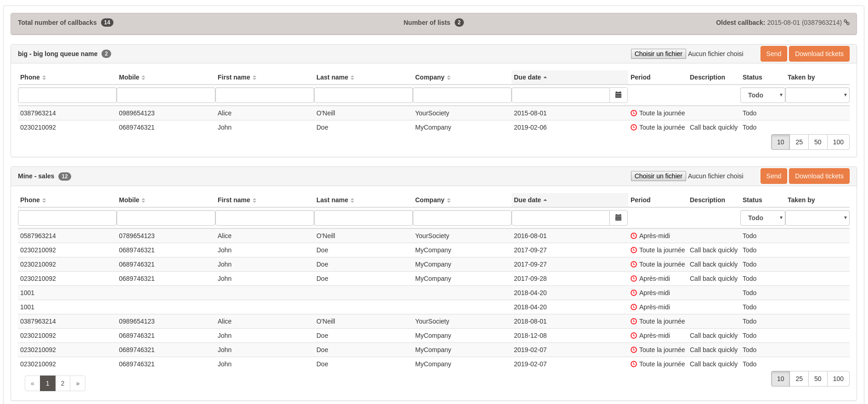This screenshot has height=404, width=868.
Task: Click clock icon for 2019-02-06 callback
Action: tap(634, 127)
